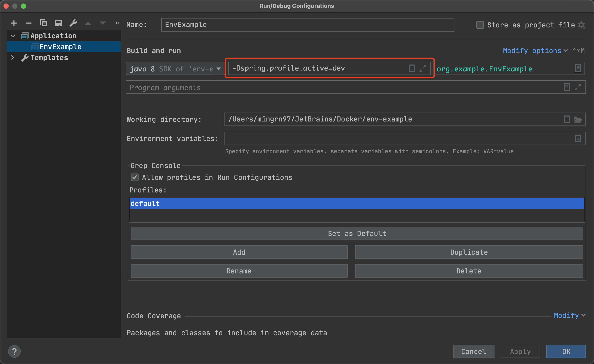Click the Environment Variables edit icon
The image size is (594, 364).
pos(578,139)
